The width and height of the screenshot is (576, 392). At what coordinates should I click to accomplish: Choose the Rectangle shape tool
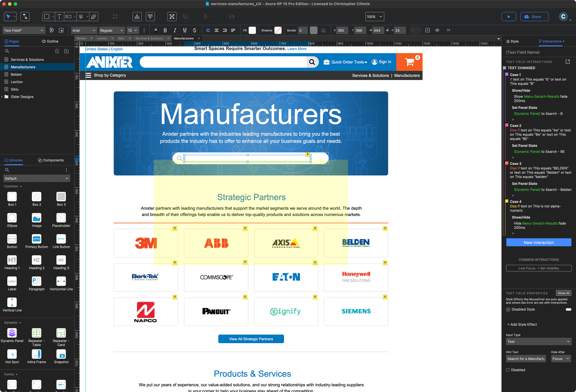click(x=47, y=17)
